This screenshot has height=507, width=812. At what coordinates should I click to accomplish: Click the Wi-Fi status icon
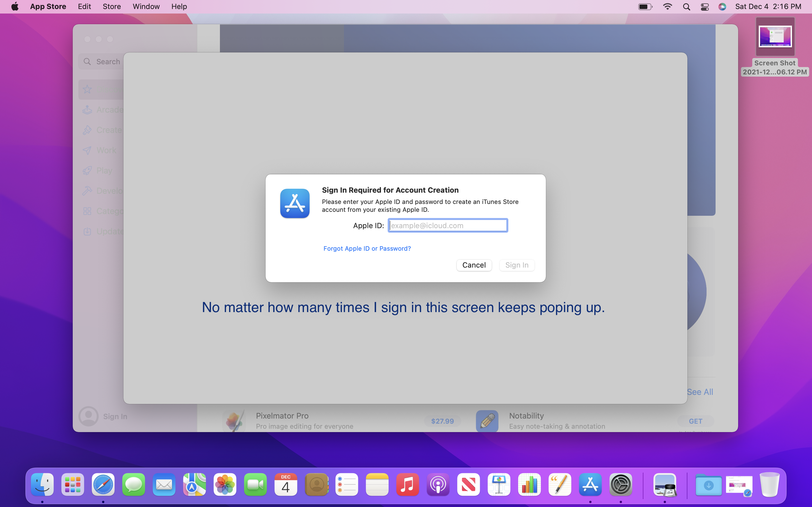click(667, 7)
